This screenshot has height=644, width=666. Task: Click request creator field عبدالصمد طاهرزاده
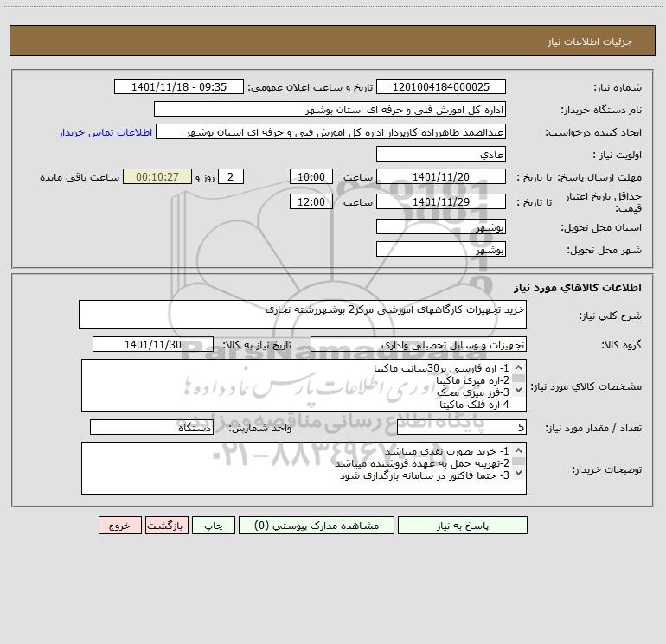click(330, 131)
